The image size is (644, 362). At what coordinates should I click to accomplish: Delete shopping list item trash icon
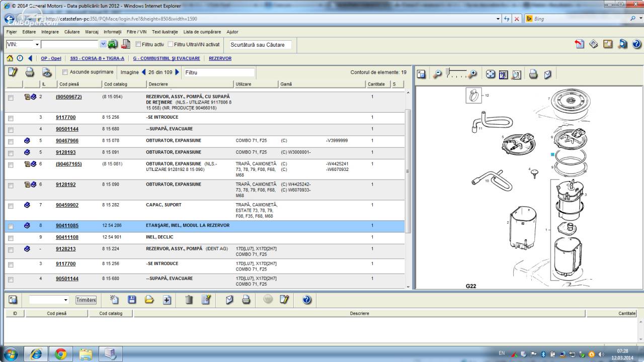(189, 300)
